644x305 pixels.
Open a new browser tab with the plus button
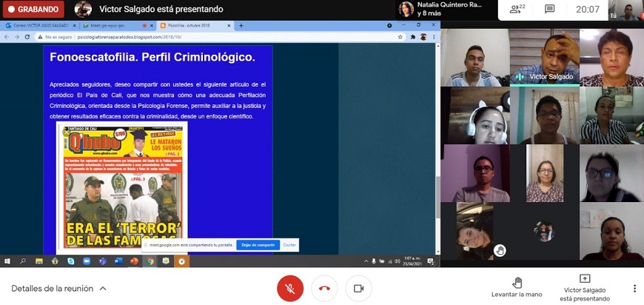click(x=241, y=25)
